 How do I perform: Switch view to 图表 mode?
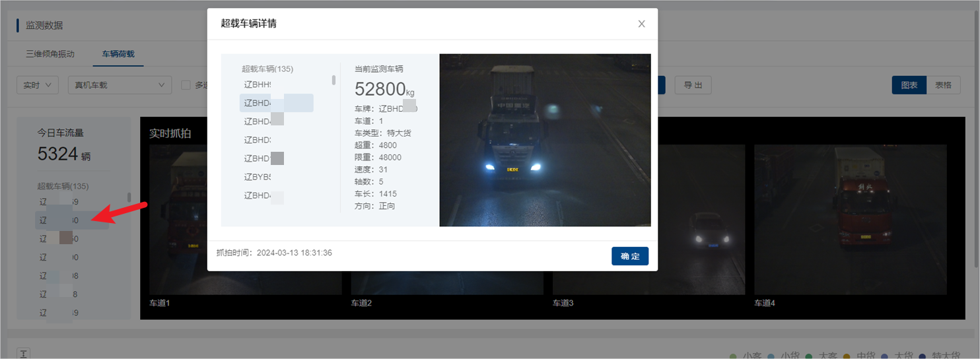[x=909, y=85]
